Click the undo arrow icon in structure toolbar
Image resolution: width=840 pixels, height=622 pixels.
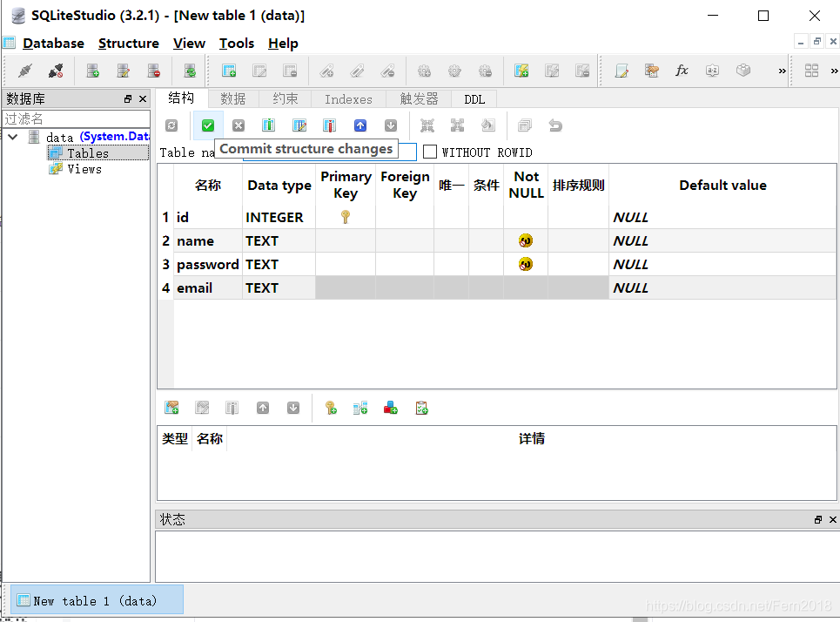pos(555,125)
